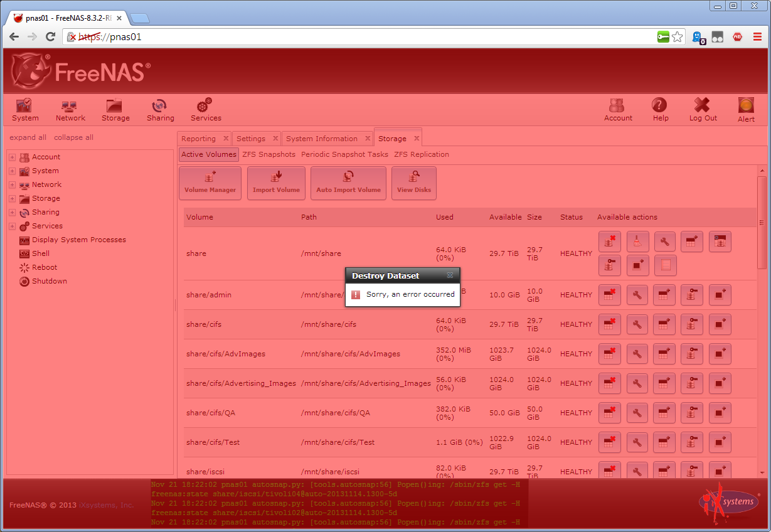Edit ZFS options for share/admin
771x532 pixels.
click(637, 295)
